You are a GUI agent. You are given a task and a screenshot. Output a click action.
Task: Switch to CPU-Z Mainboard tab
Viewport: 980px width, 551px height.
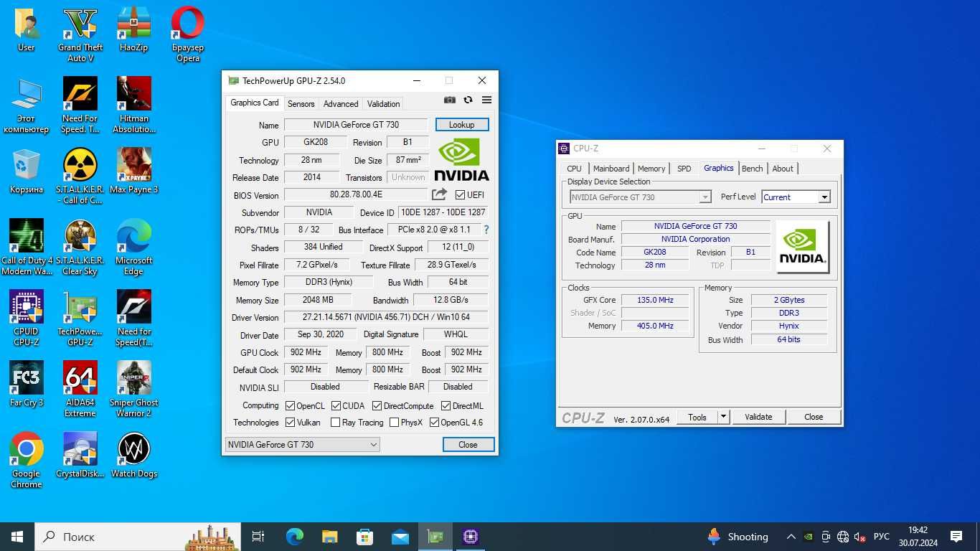pos(611,169)
